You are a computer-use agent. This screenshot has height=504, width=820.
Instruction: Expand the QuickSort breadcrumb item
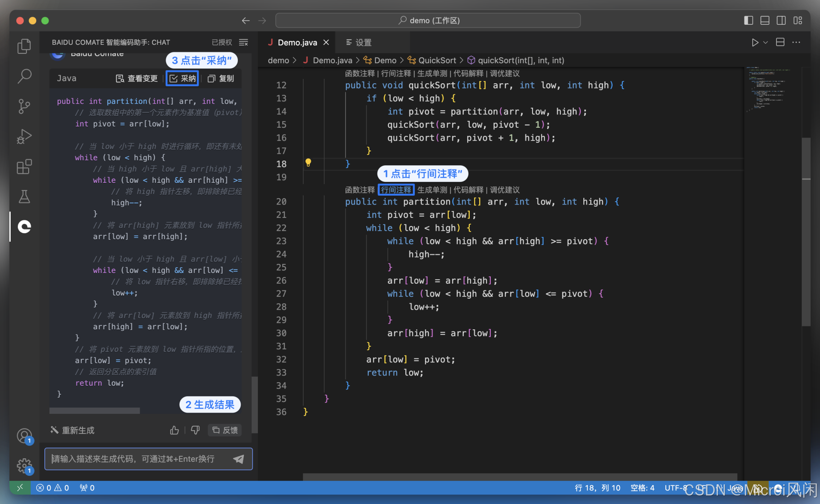(x=436, y=60)
